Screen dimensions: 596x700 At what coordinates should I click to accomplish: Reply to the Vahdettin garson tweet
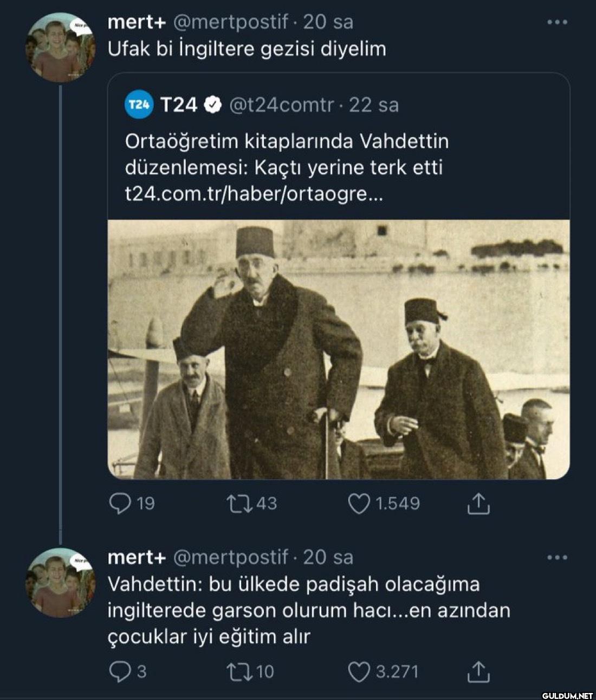119,672
